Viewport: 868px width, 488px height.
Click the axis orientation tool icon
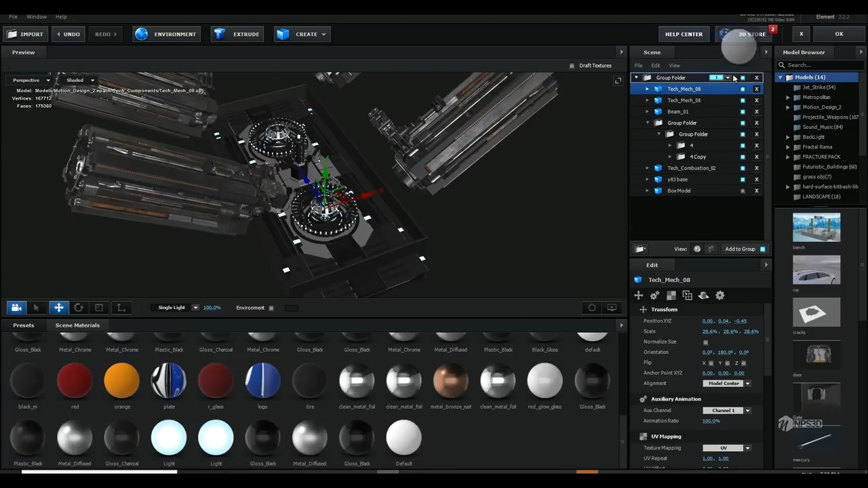point(121,308)
